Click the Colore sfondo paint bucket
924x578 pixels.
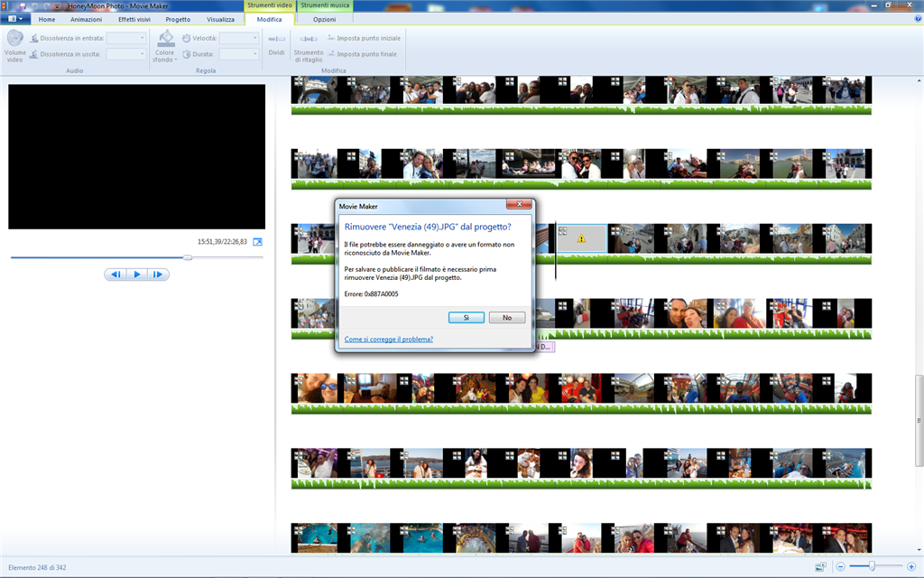coord(166,39)
